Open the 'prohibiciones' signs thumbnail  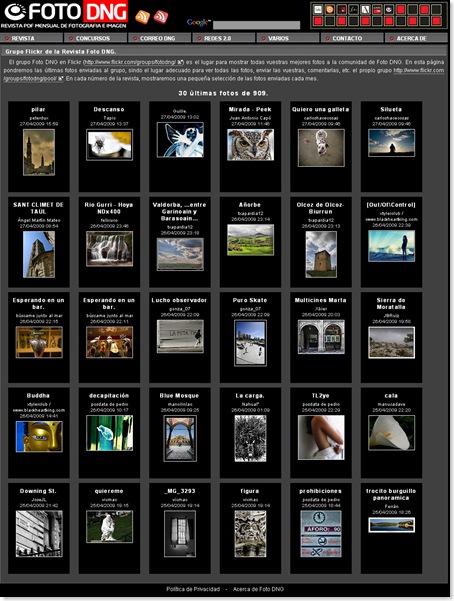tap(321, 534)
